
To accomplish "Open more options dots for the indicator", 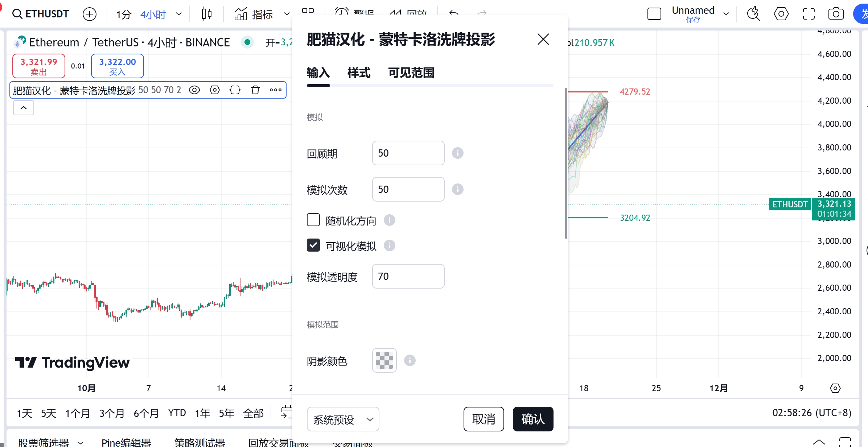I will click(275, 90).
